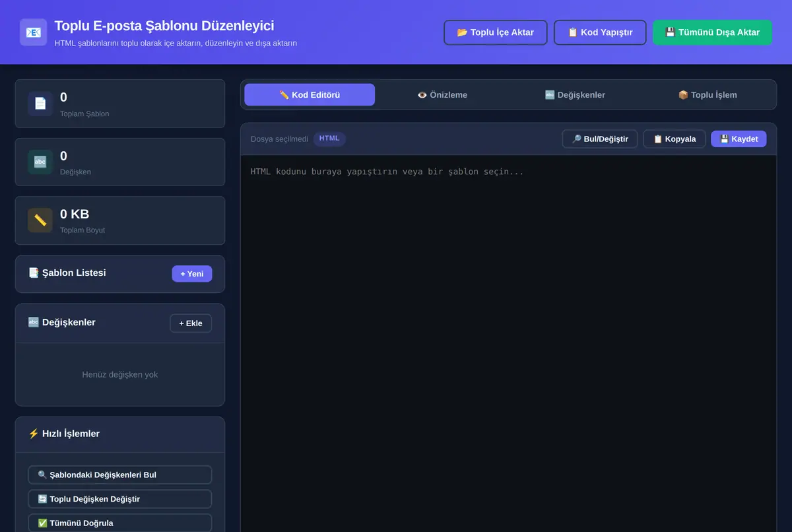The height and width of the screenshot is (532, 792).
Task: Switch to the Önizleme tab
Action: 442,94
